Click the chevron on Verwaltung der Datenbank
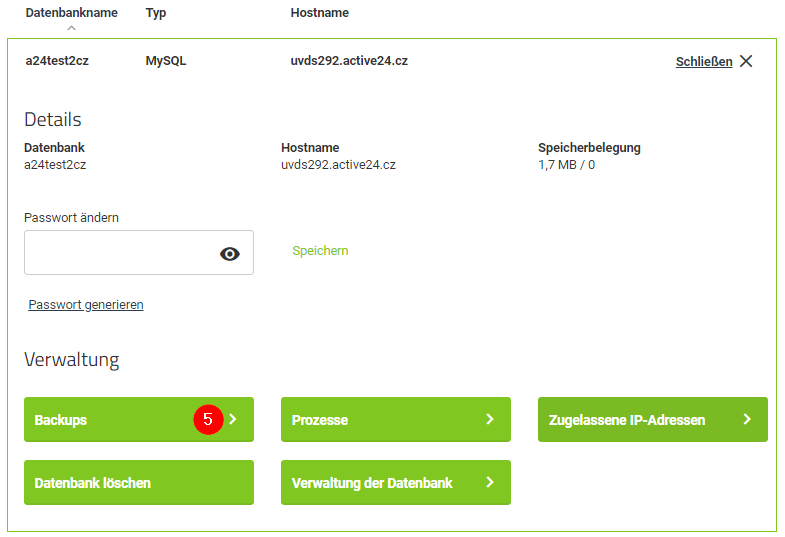Screen dimensions: 785x537 pos(490,482)
